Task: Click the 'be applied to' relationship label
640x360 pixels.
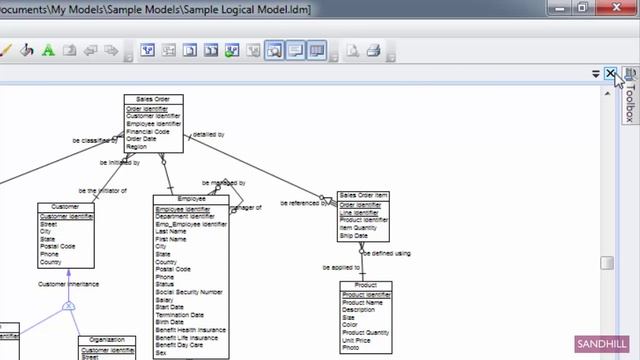Action: [x=341, y=268]
